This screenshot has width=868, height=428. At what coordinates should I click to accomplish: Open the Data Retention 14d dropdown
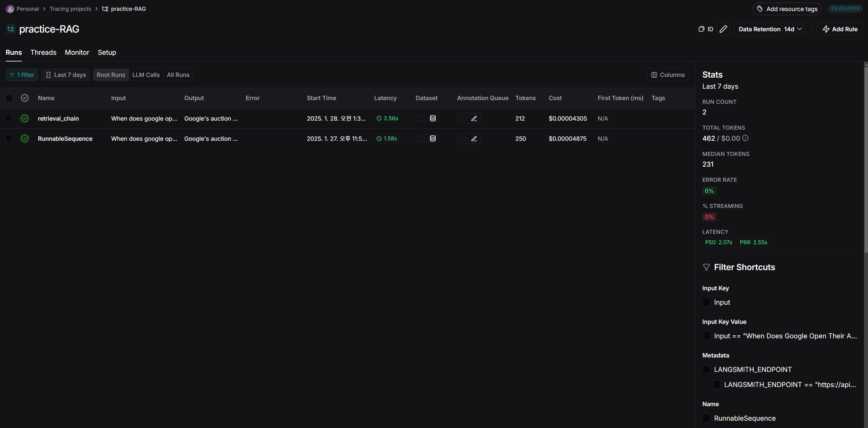793,29
